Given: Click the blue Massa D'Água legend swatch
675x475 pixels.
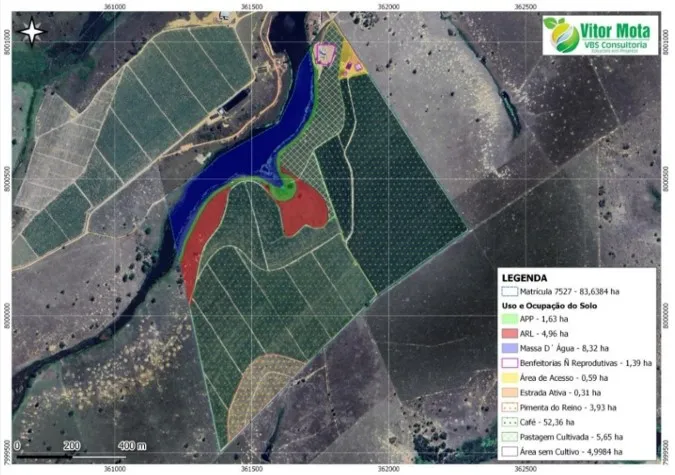Looking at the screenshot, I should [509, 348].
